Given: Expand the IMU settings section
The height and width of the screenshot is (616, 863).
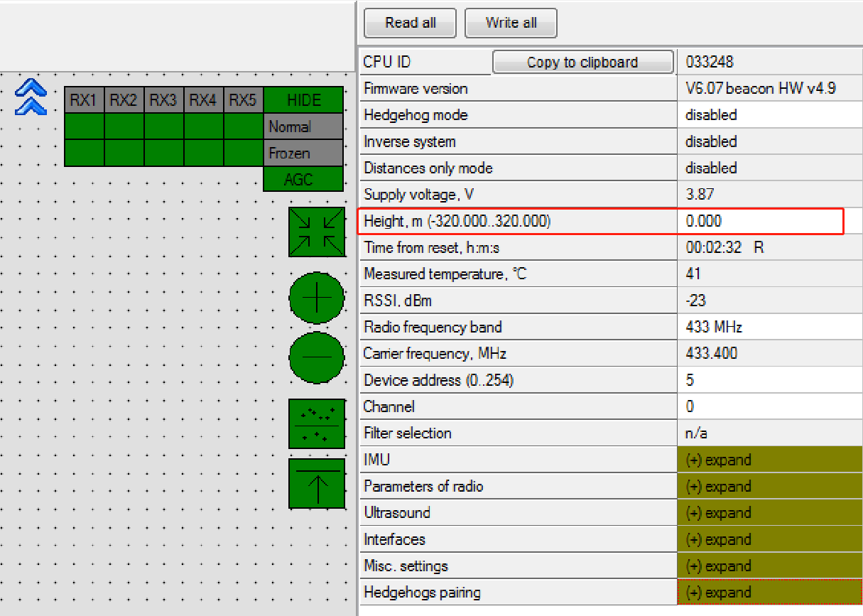Looking at the screenshot, I should tap(769, 460).
